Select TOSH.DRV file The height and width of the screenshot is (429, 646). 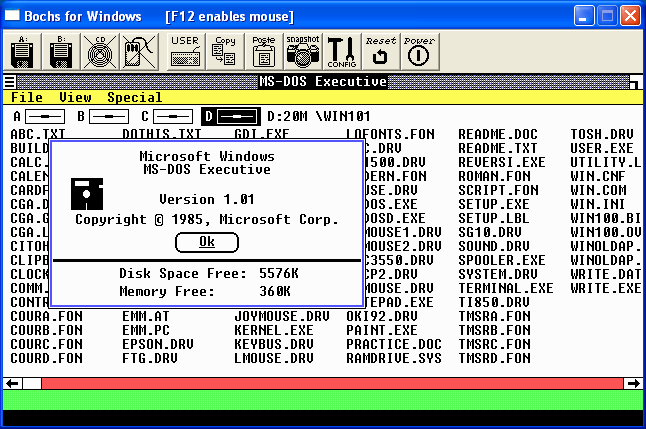tap(602, 134)
